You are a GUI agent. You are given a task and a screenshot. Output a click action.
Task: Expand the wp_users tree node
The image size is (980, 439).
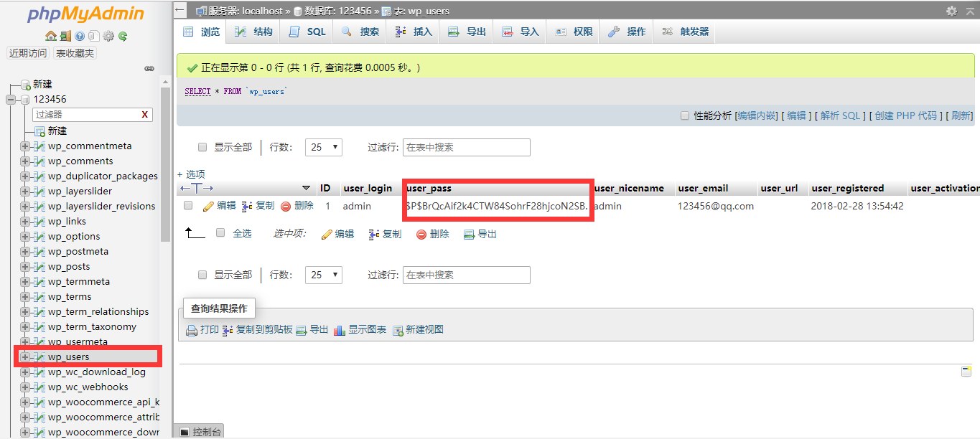[25, 357]
